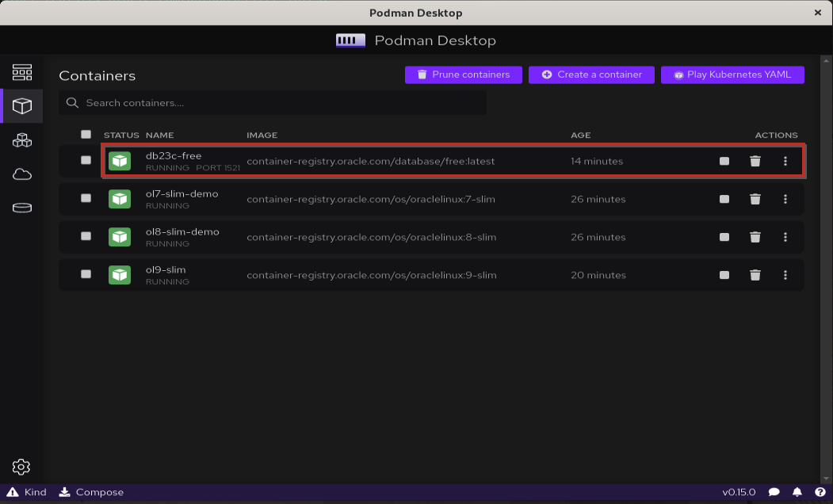Open more actions for ol9-slim
The height and width of the screenshot is (504, 833).
coord(785,275)
